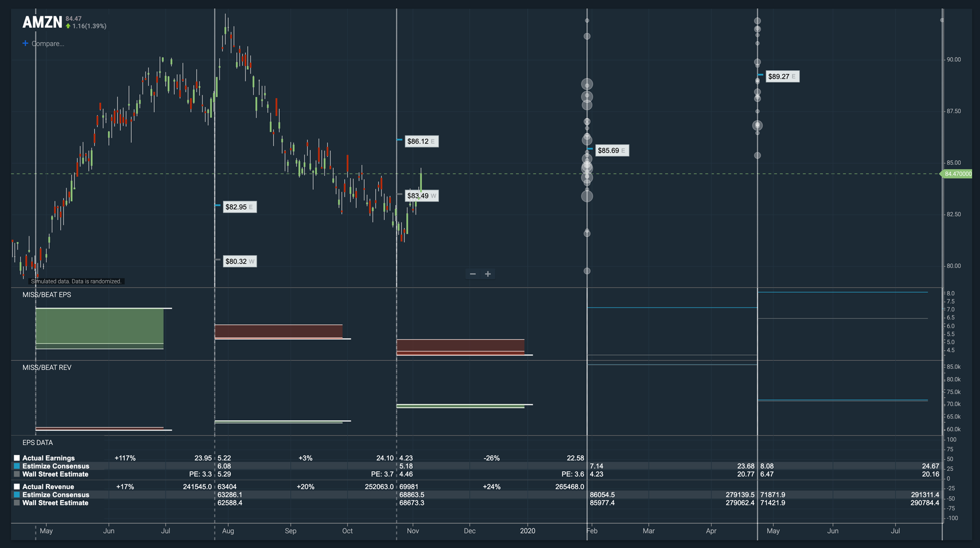This screenshot has height=548, width=980.
Task: Click the $89.27 Estimize price label
Action: click(782, 76)
